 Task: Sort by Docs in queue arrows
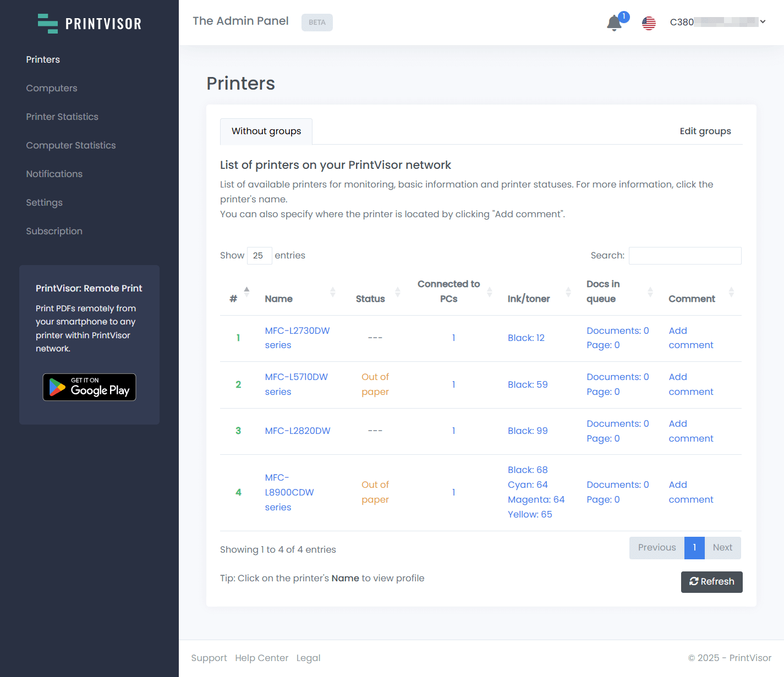click(650, 291)
